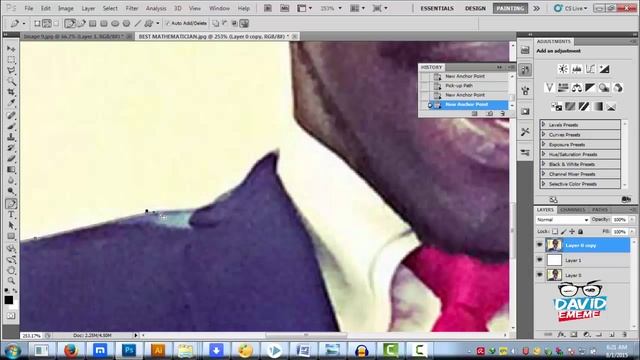Image resolution: width=640 pixels, height=360 pixels.
Task: Select the Pen tool in the toolbox
Action: (x=11, y=203)
